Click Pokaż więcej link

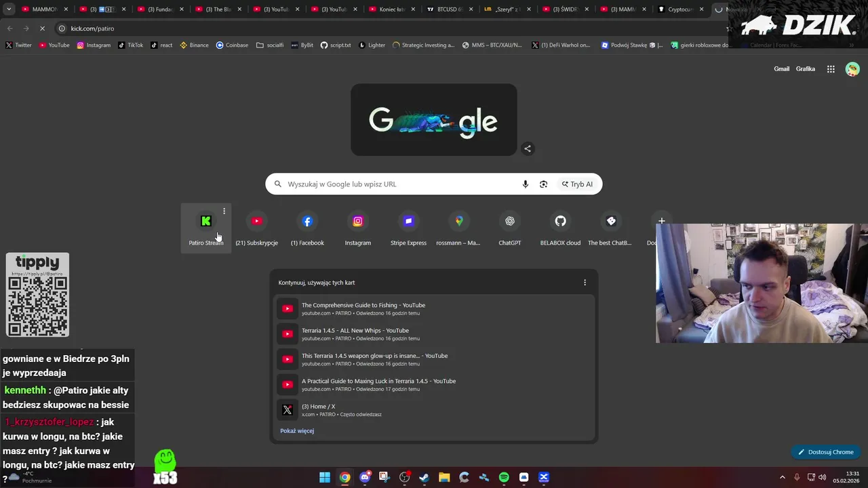click(x=297, y=431)
